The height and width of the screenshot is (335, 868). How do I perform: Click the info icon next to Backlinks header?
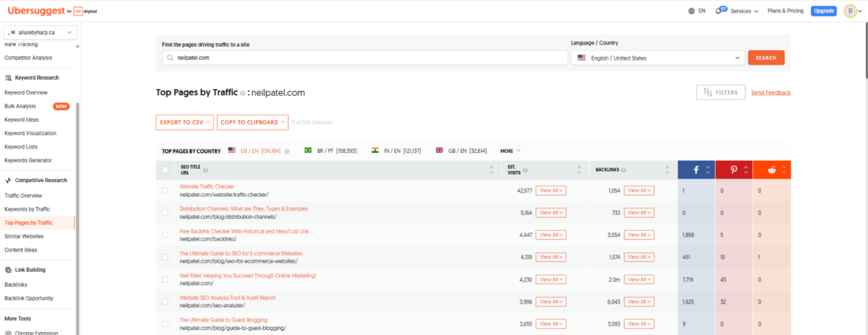pos(623,170)
